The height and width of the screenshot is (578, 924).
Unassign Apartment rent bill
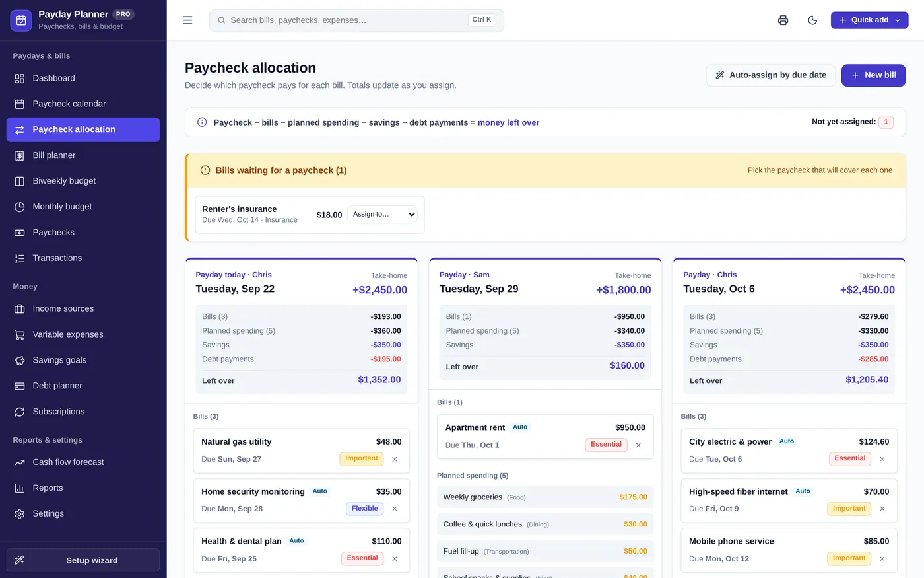(638, 445)
